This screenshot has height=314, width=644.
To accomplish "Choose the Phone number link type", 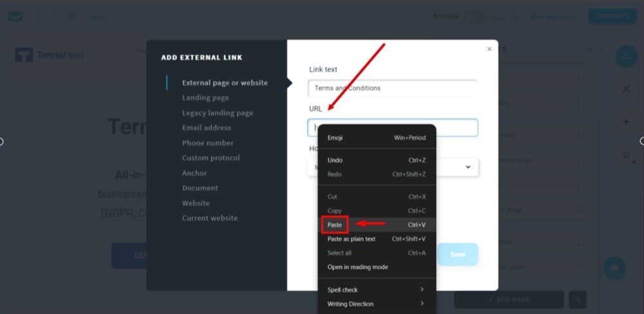I will (207, 143).
